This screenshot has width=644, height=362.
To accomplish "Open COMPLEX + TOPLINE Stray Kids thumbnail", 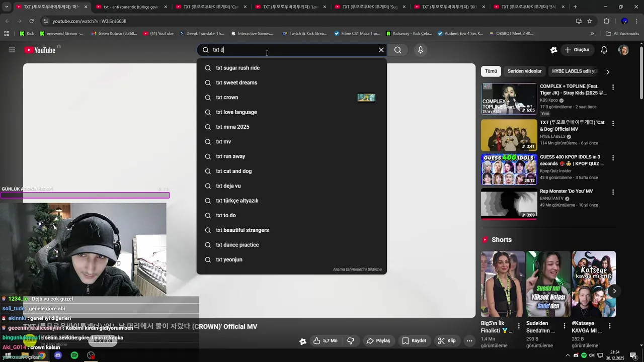I will 509,99.
